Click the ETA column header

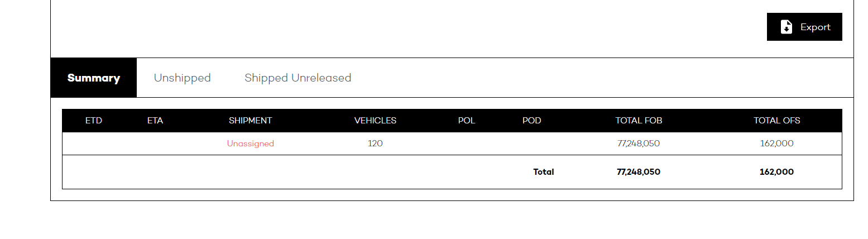155,121
